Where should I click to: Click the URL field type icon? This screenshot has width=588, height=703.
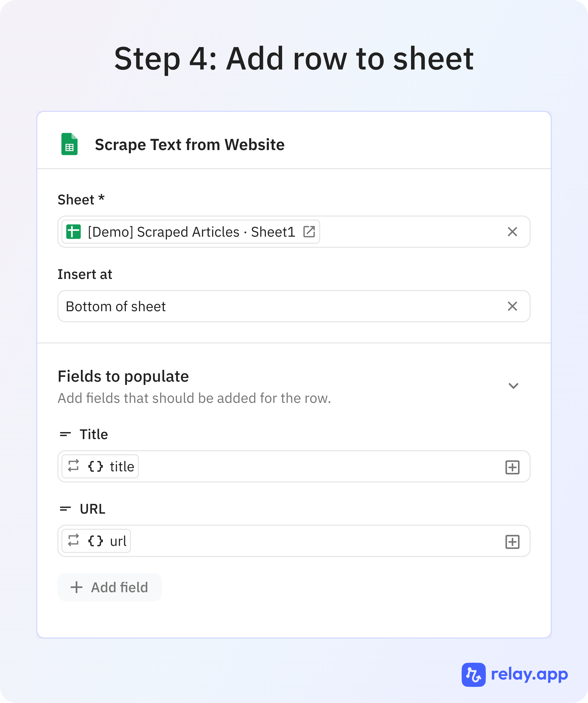65,509
